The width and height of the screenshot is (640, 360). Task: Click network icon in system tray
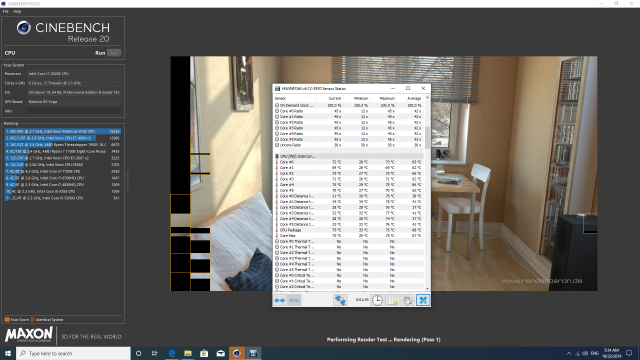pyautogui.click(x=577, y=353)
